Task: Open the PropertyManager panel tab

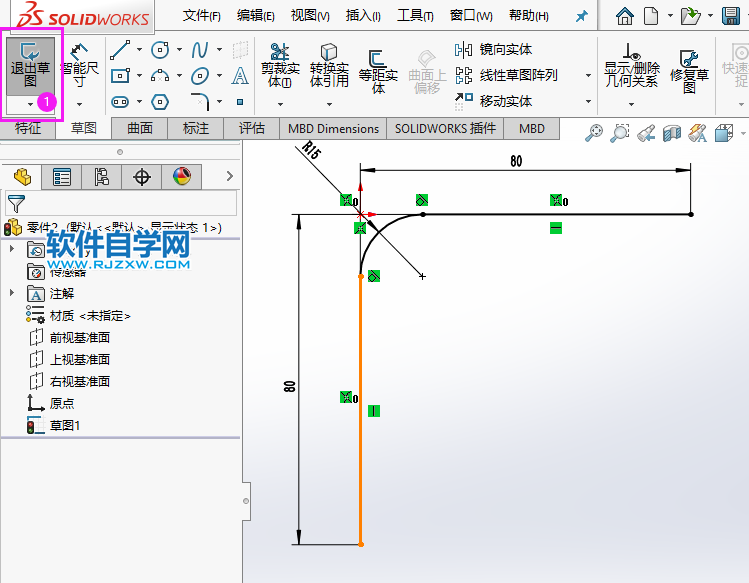Action: 62,177
